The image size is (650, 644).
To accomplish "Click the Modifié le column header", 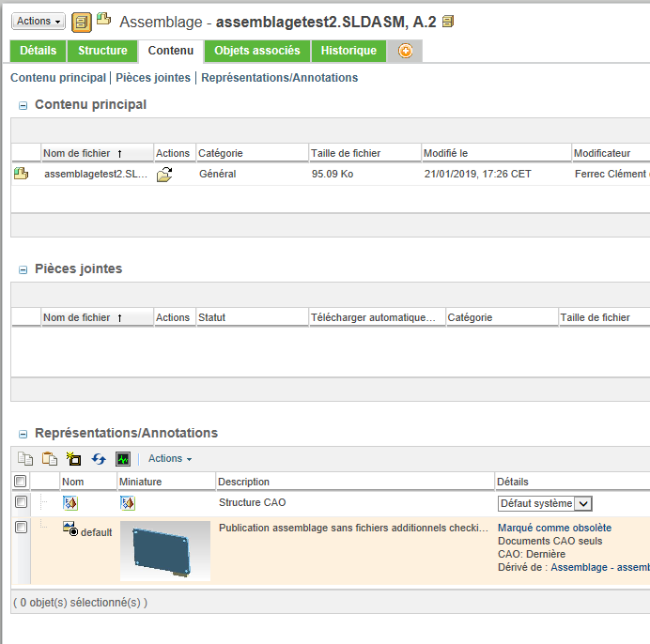I will click(x=496, y=153).
